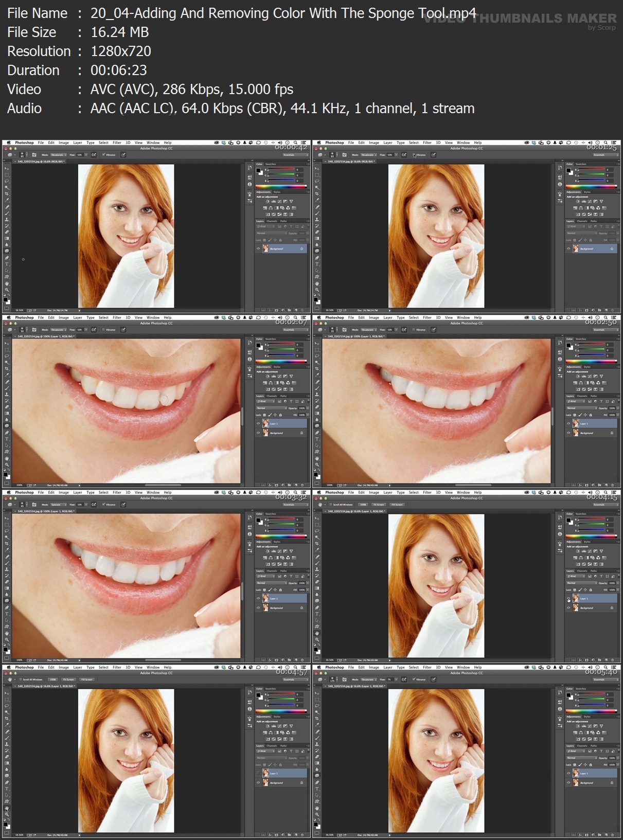Select the Pen tool in the 00:01:25 frame
623x840 pixels.
[317, 258]
